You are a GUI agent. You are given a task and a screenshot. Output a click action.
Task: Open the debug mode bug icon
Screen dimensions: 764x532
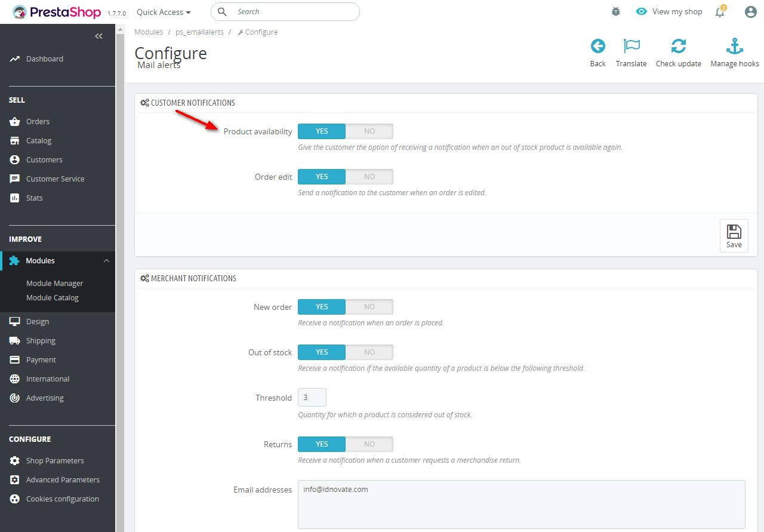[x=615, y=11]
